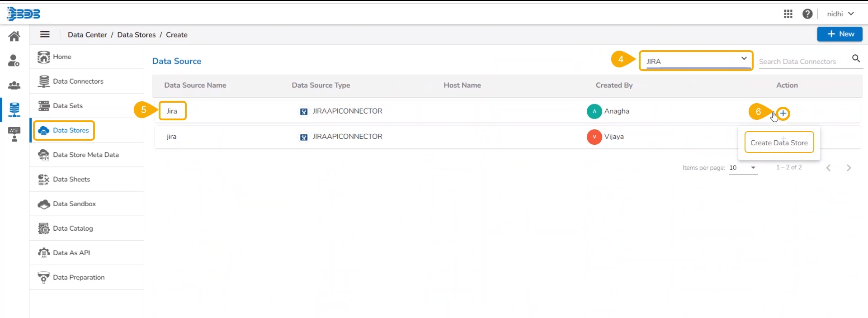Click the Data Stores breadcrumb
The image size is (868, 318).
[x=136, y=35]
